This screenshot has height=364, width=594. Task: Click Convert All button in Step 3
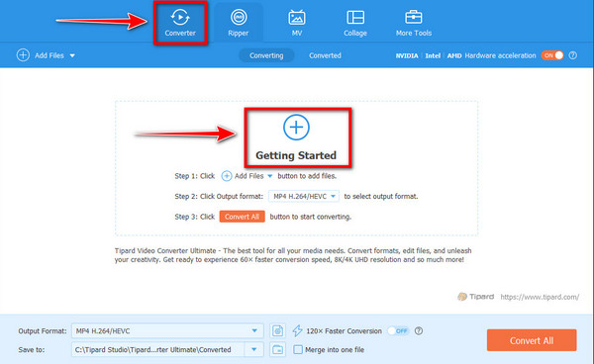pos(243,217)
